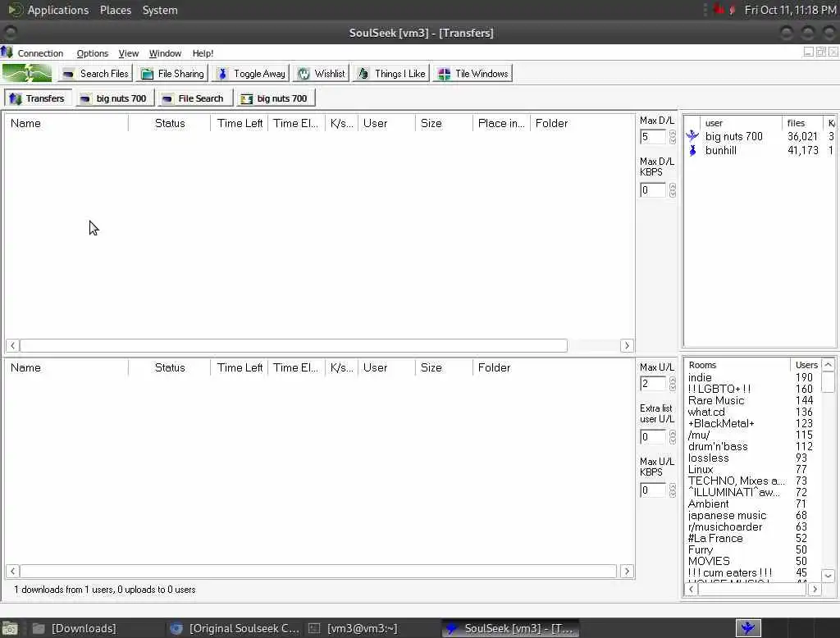The width and height of the screenshot is (840, 638).
Task: Click Extra list user U/L field
Action: coord(653,436)
